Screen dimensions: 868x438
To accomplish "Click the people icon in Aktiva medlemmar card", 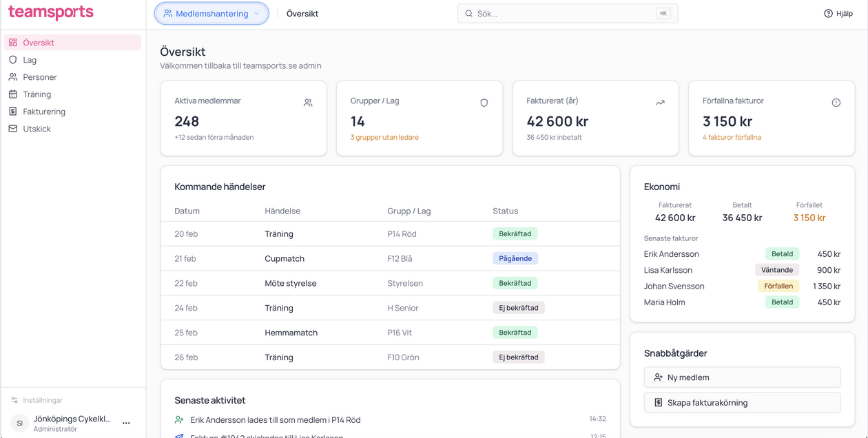I will (x=308, y=103).
